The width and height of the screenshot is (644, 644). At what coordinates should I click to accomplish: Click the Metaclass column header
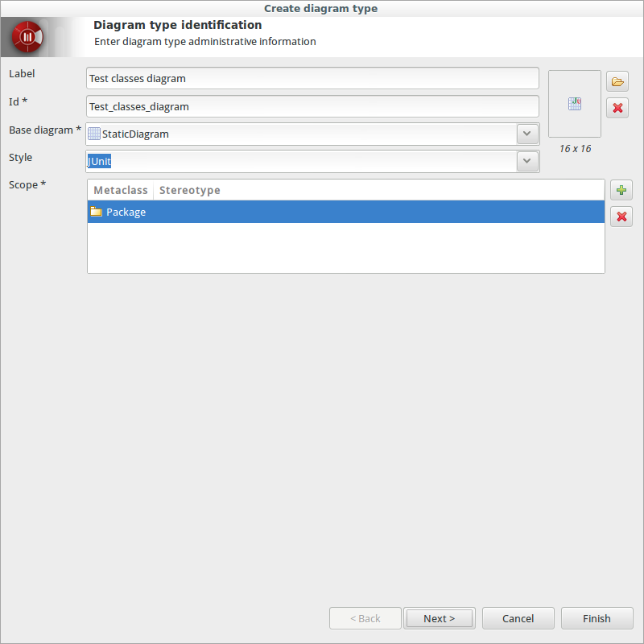pos(121,190)
